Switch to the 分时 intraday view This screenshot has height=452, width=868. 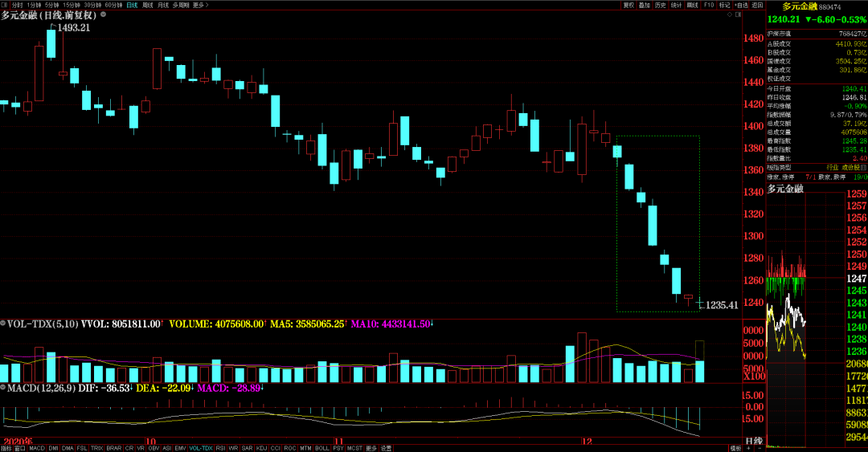click(x=17, y=5)
